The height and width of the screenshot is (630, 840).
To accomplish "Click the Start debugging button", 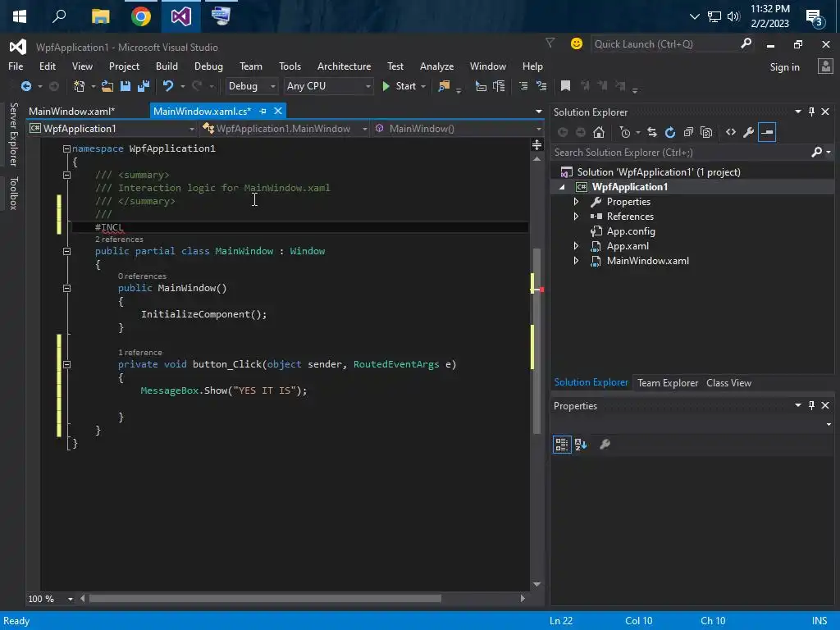I will (399, 86).
